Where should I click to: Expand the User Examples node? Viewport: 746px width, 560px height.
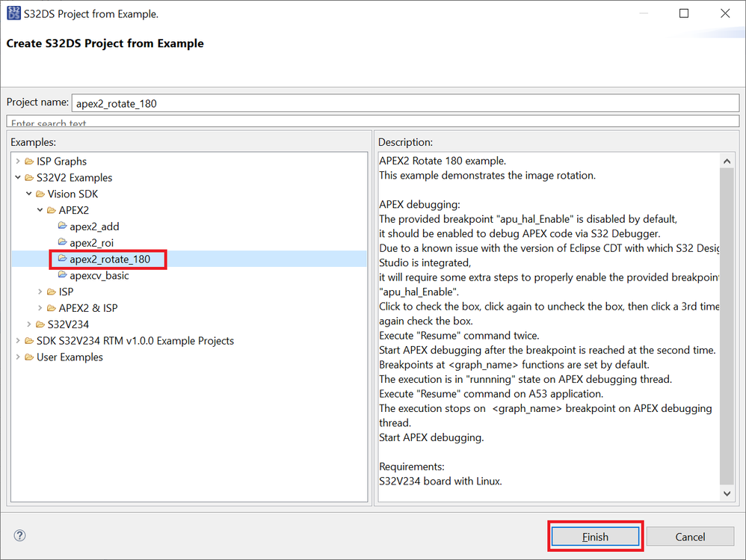[x=18, y=357]
